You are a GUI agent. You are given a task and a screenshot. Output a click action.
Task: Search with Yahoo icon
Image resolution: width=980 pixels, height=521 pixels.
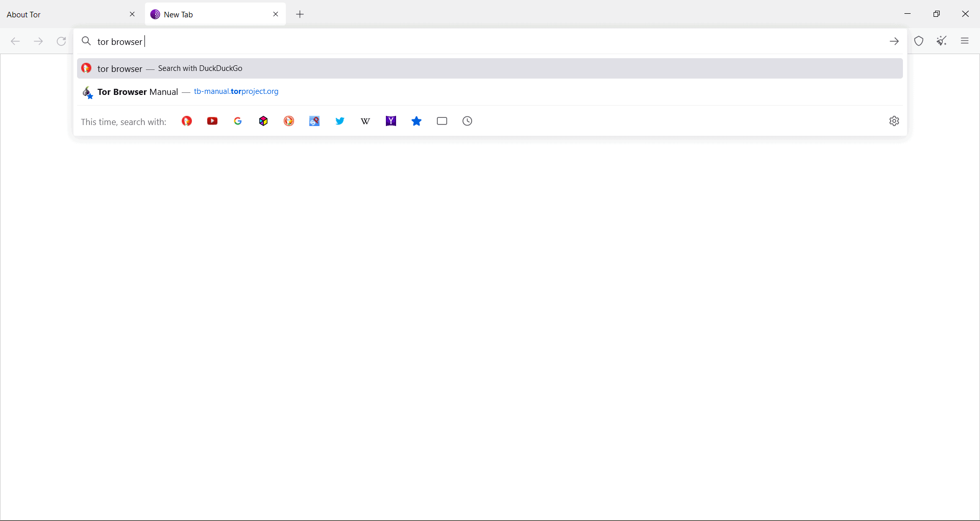(391, 121)
